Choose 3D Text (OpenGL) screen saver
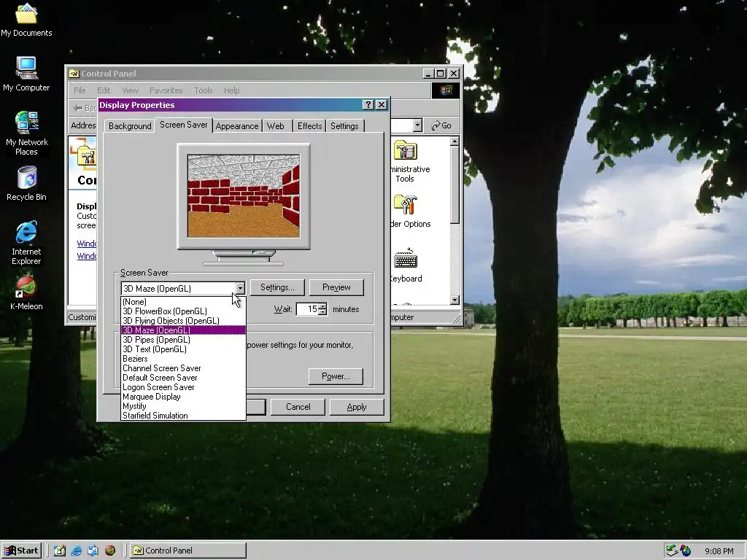The width and height of the screenshot is (747, 560). coord(183,349)
